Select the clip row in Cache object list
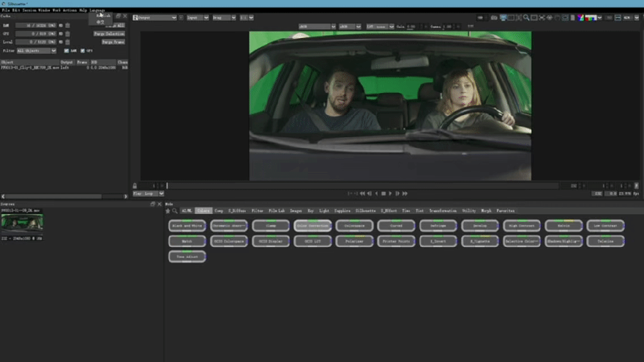The width and height of the screenshot is (644, 362). pyautogui.click(x=64, y=68)
